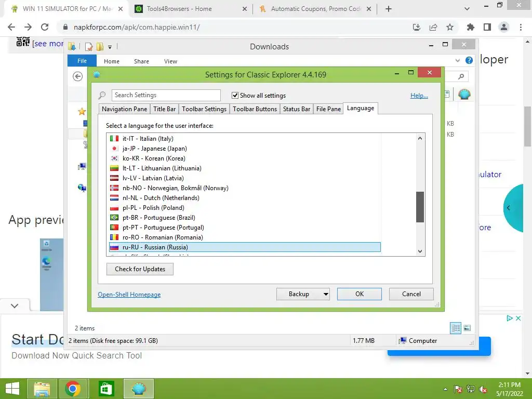Viewport: 532px width, 399px height.
Task: Open Windows Store from the taskbar
Action: [x=107, y=389]
